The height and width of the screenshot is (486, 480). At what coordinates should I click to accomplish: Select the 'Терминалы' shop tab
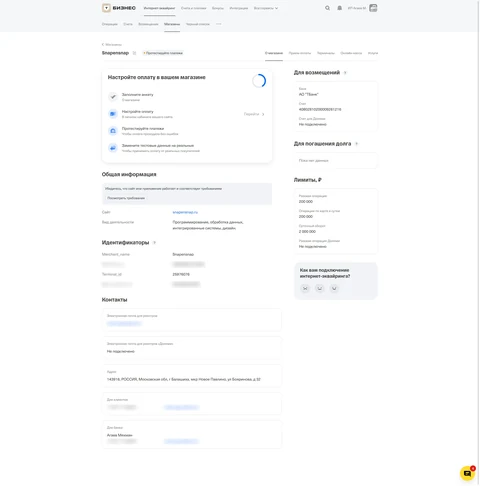pyautogui.click(x=326, y=53)
